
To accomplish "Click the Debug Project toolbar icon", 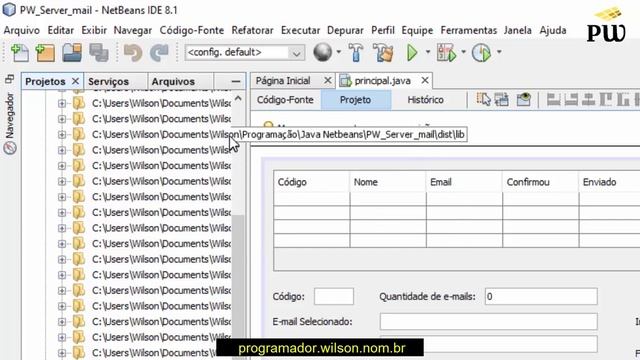I will click(x=446, y=53).
